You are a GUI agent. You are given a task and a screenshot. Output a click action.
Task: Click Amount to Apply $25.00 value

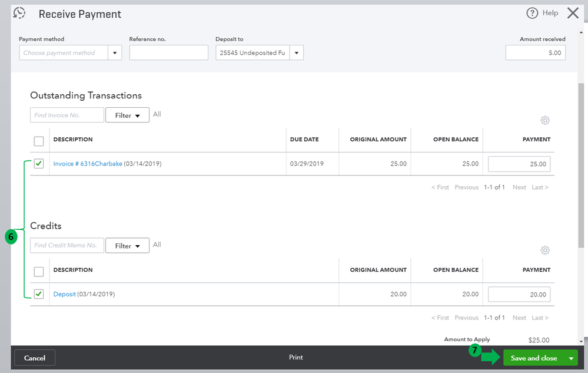coord(539,340)
